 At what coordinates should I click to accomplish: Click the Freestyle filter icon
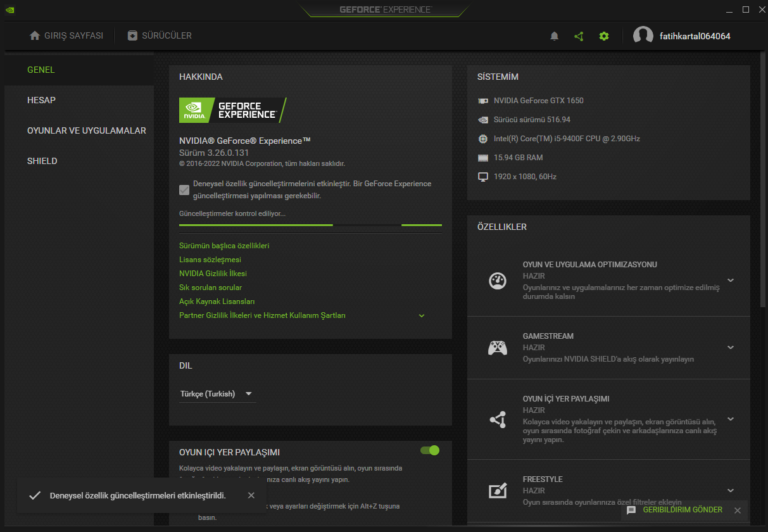pos(498,491)
